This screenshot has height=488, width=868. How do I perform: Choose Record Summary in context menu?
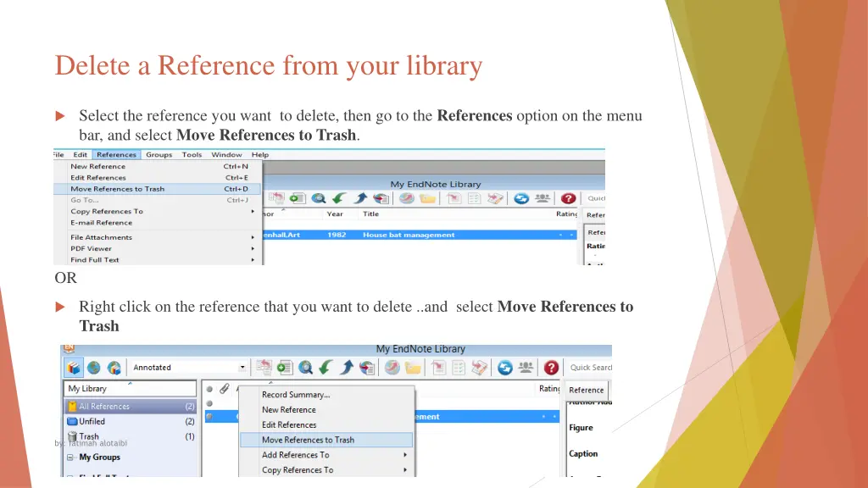tap(326, 395)
